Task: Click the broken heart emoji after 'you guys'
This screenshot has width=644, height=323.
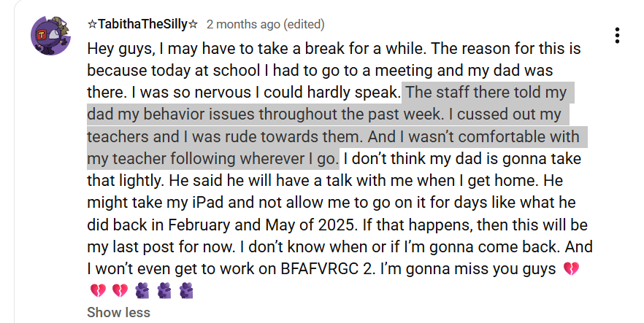Action: click(572, 270)
